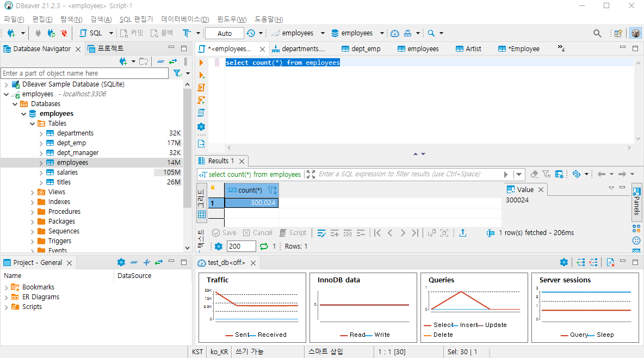Click the navigator object name search field

click(85, 73)
